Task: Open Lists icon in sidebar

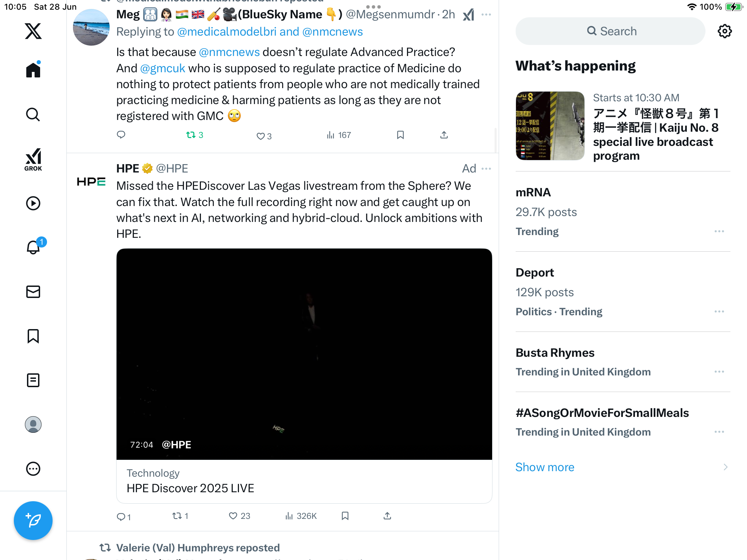Action: (33, 380)
